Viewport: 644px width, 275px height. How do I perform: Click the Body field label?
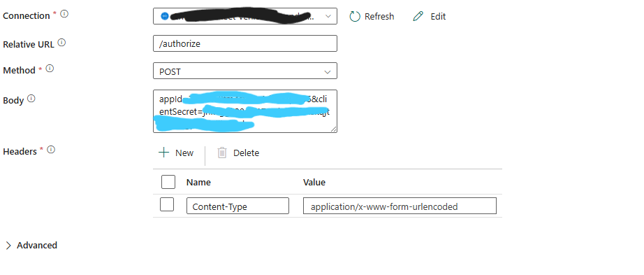pyautogui.click(x=13, y=101)
